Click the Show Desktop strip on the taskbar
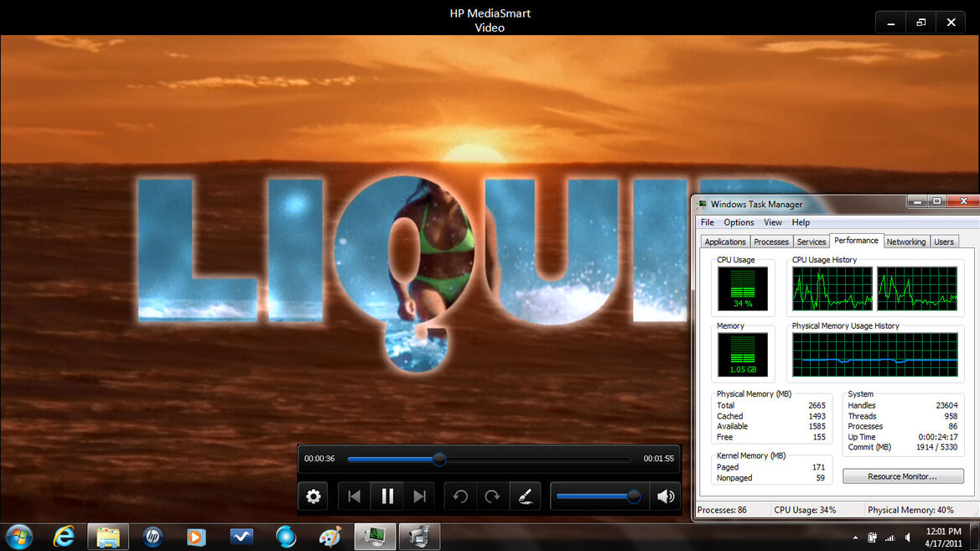 976,537
